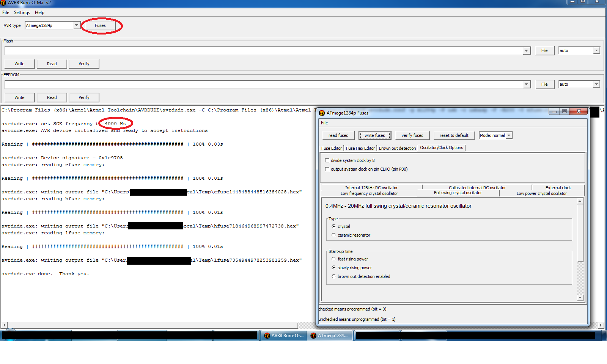Click reset to default button

click(454, 135)
